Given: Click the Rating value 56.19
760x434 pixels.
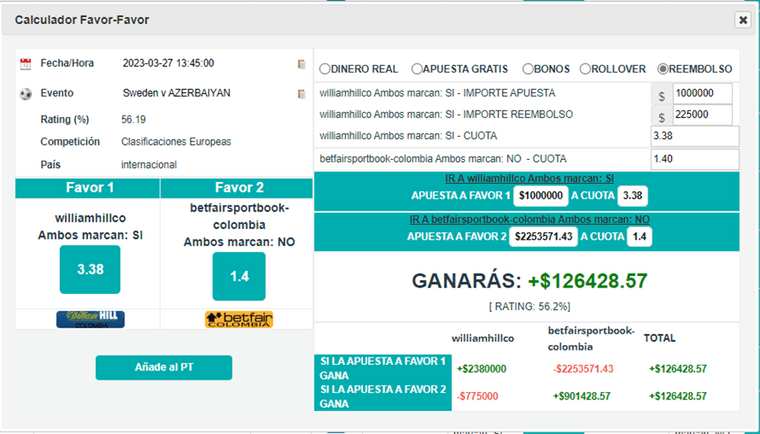Looking at the screenshot, I should (x=133, y=119).
